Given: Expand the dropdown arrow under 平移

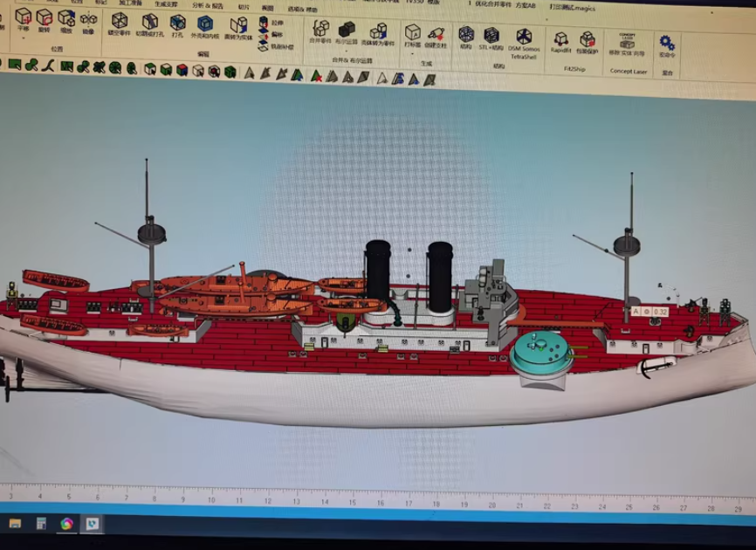Looking at the screenshot, I should 24,38.
